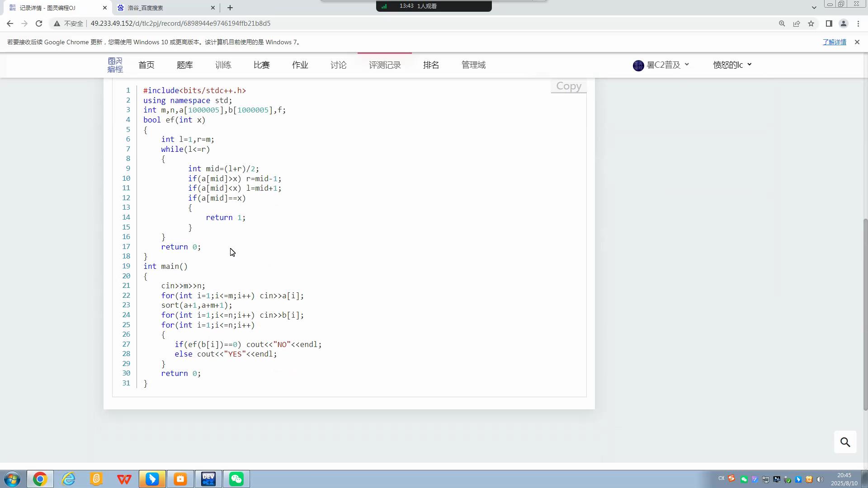Screen dimensions: 868x488
Task: Click the 图灵编程 site logo
Action: 115,65
